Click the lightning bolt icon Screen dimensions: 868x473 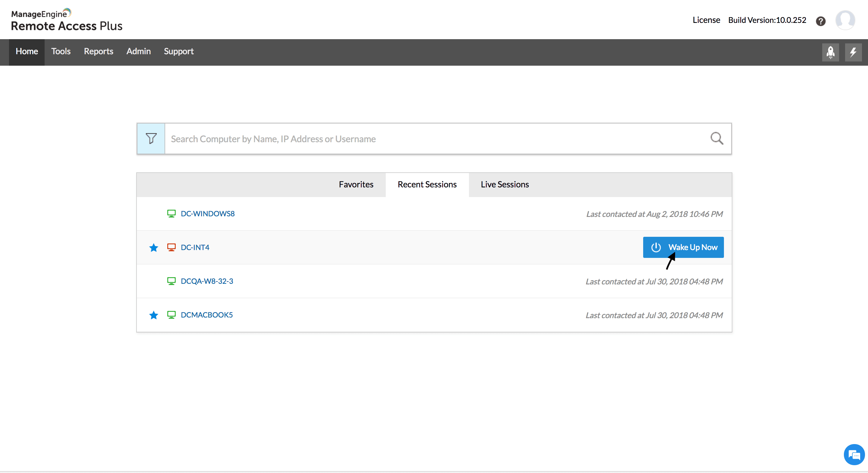pyautogui.click(x=853, y=52)
